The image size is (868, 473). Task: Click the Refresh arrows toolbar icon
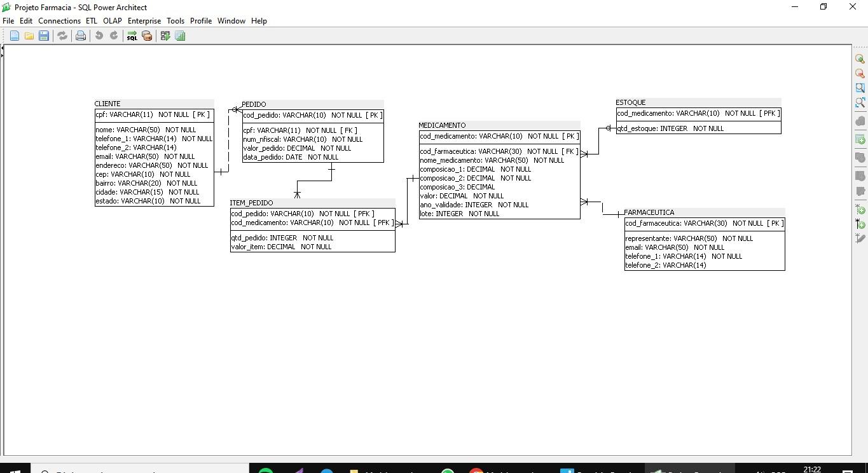click(62, 36)
